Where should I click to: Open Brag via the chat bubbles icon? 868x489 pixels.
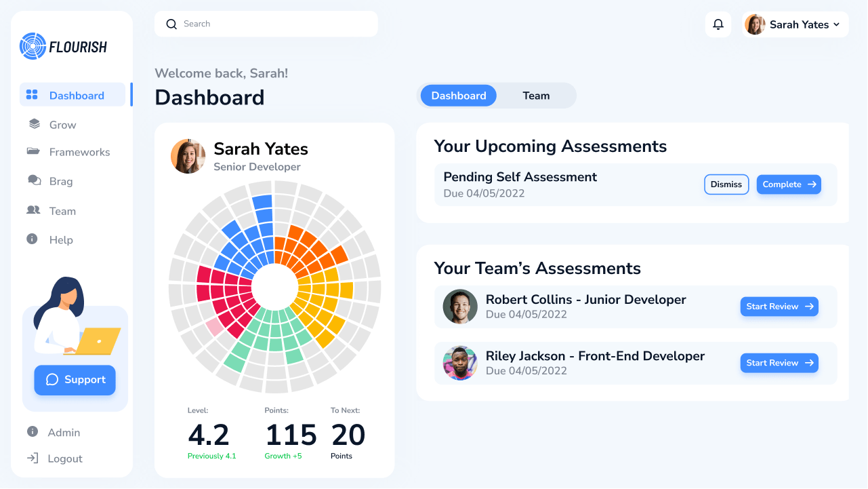tap(34, 180)
